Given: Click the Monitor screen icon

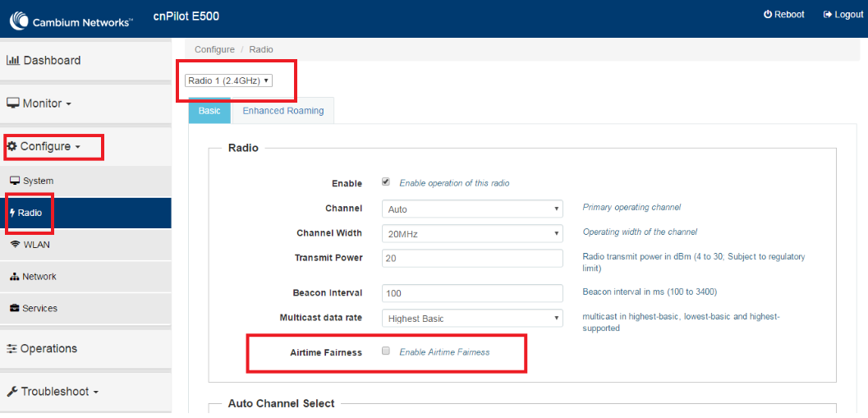Looking at the screenshot, I should pyautogui.click(x=13, y=103).
